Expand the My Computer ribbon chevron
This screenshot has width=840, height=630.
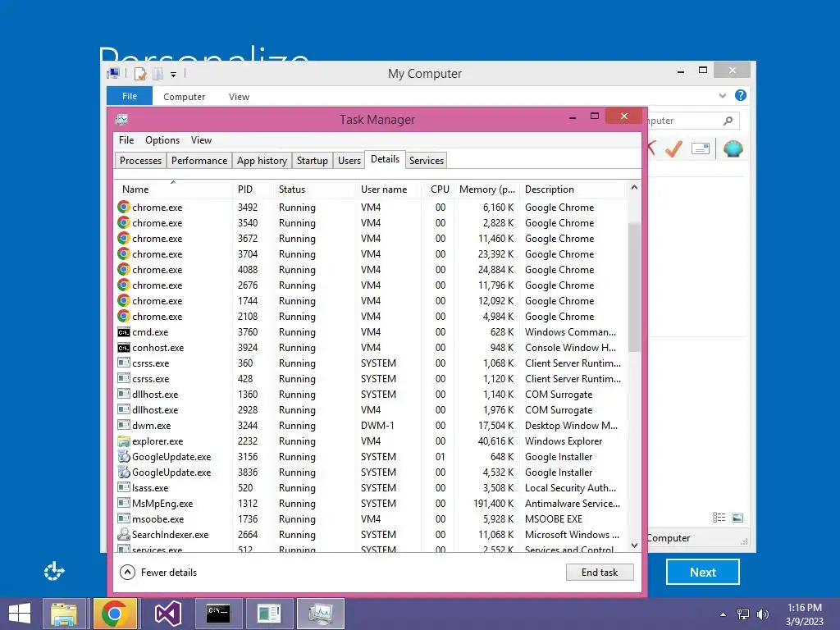[723, 96]
